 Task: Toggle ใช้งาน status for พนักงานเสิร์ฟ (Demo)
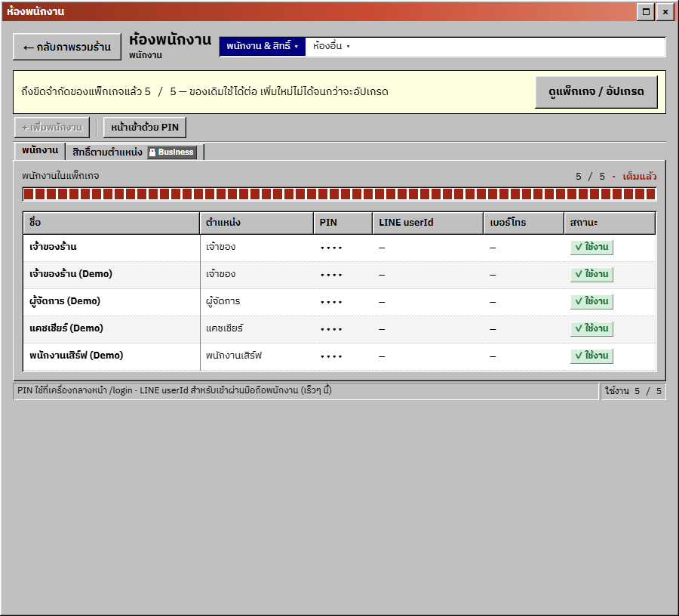pos(591,356)
